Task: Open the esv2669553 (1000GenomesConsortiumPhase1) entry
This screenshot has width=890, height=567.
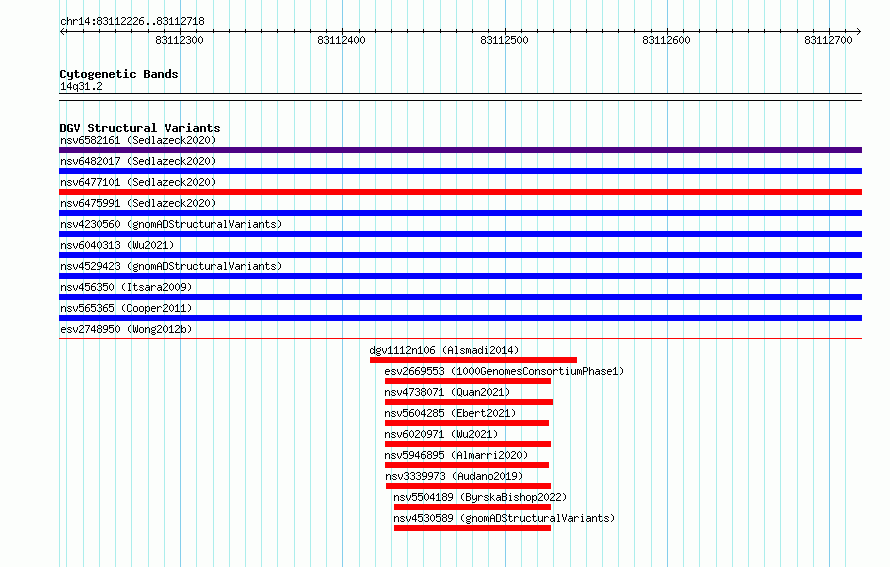Action: click(x=504, y=371)
